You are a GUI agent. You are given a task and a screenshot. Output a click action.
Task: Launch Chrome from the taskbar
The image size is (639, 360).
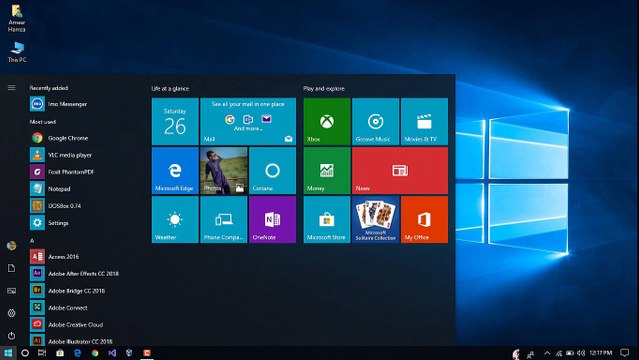coord(95,353)
